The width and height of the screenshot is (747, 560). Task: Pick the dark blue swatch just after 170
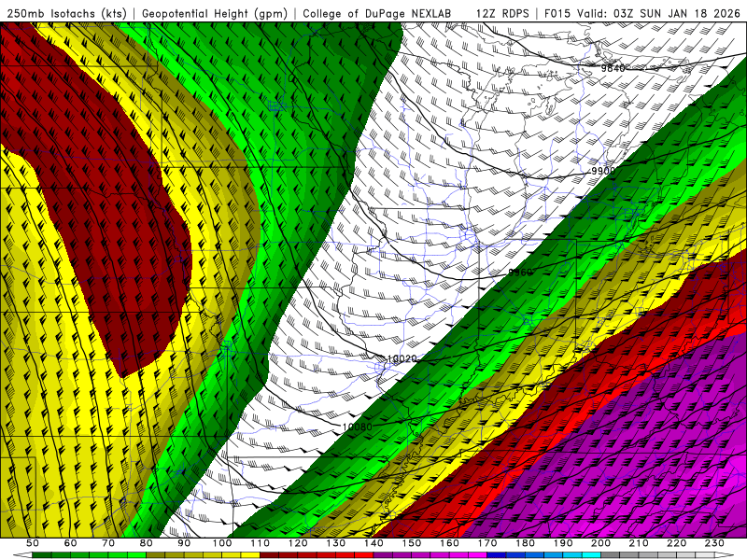click(x=497, y=555)
